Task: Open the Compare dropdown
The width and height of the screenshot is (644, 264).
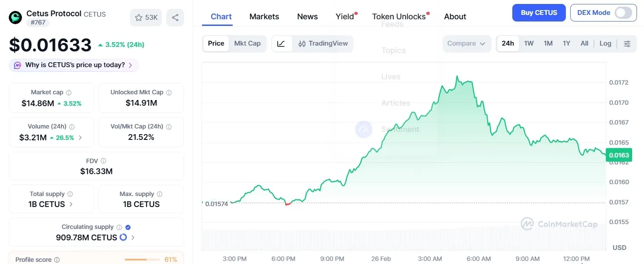Action: point(467,43)
